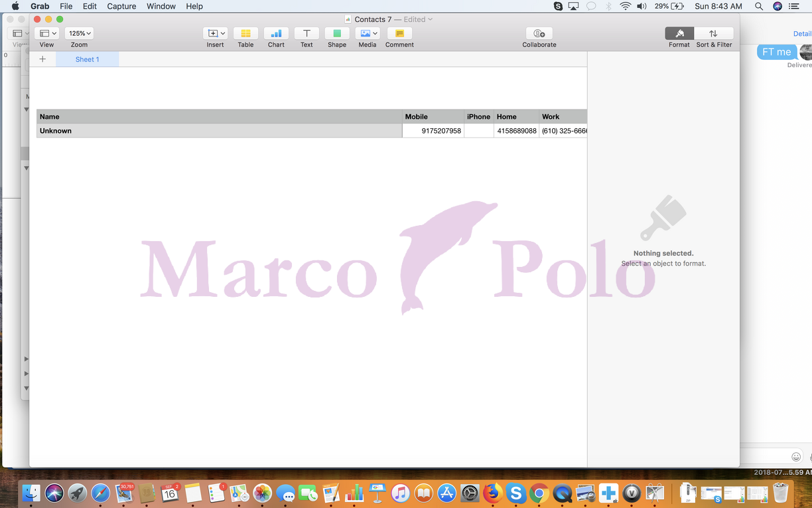Click the emoji button in Messages window
The height and width of the screenshot is (508, 812).
tap(796, 456)
